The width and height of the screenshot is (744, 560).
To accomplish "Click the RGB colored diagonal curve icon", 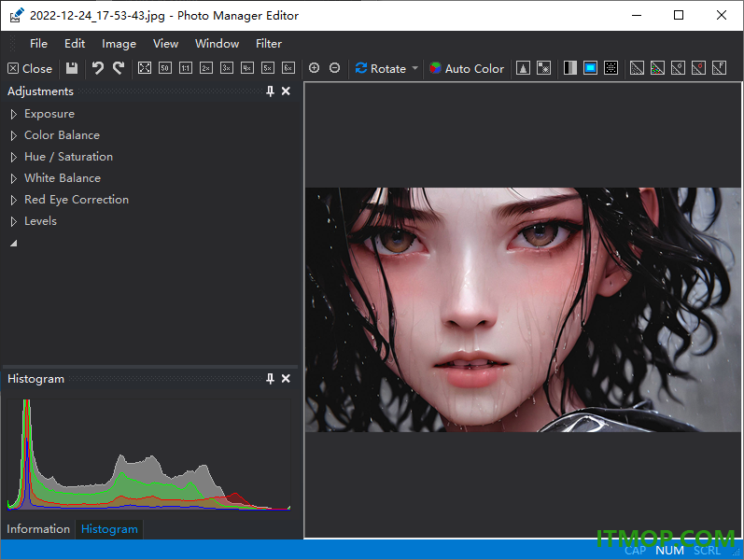I will [x=657, y=68].
